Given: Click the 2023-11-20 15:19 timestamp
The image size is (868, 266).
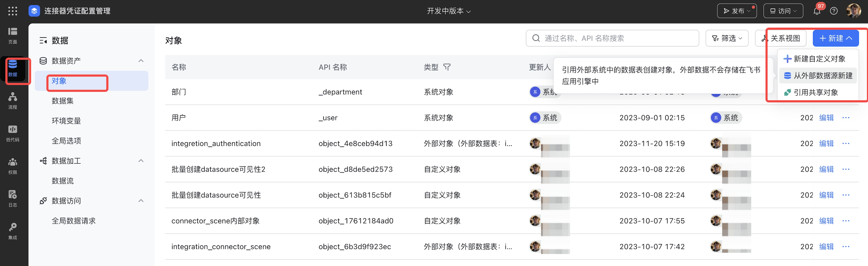Looking at the screenshot, I should (x=652, y=144).
